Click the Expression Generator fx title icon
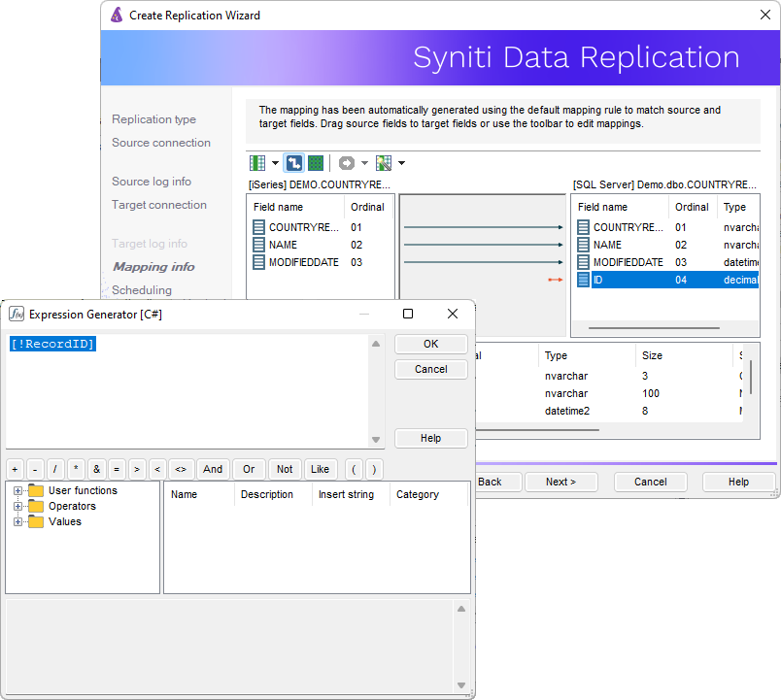The width and height of the screenshot is (781, 700). [x=17, y=315]
